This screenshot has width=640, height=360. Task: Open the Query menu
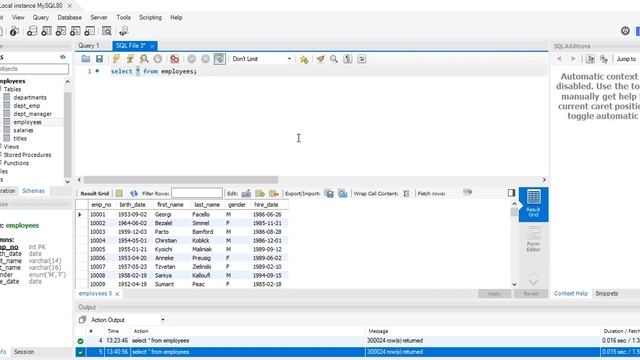(x=41, y=18)
